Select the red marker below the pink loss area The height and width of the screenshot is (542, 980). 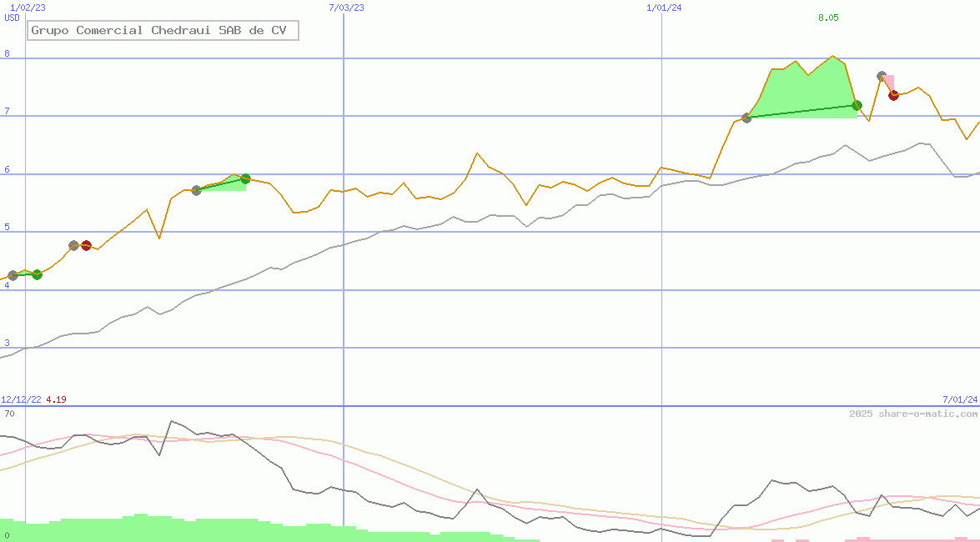click(893, 95)
